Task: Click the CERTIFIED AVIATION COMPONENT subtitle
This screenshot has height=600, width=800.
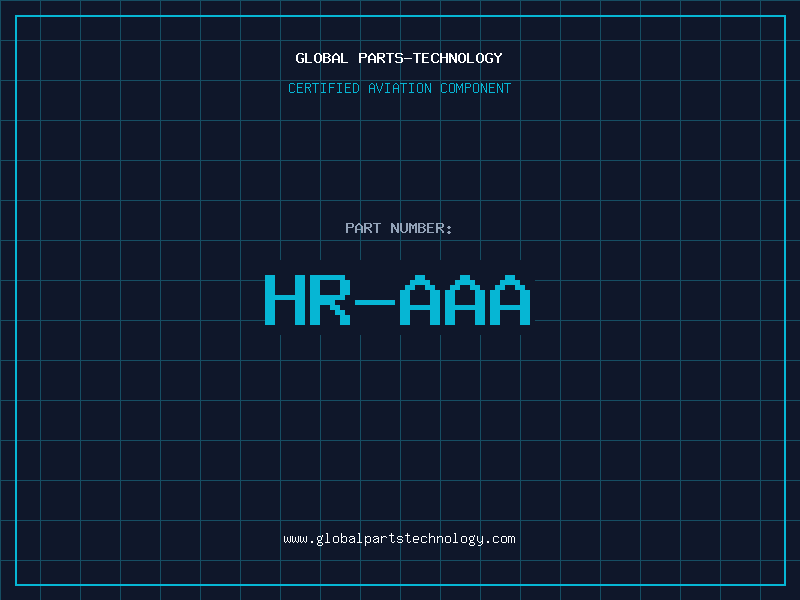Action: tap(399, 88)
